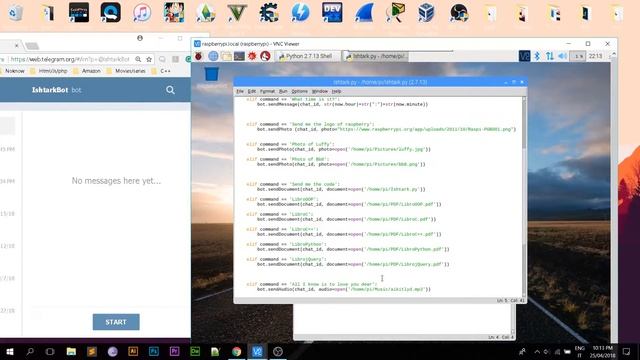This screenshot has width=640, height=360.
Task: Open the Windows notification center icon
Action: (x=627, y=351)
